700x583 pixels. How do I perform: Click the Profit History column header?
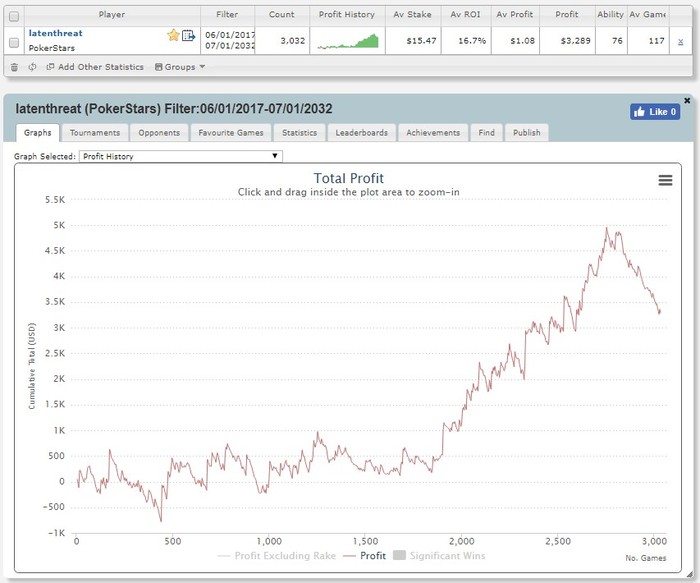coord(346,14)
